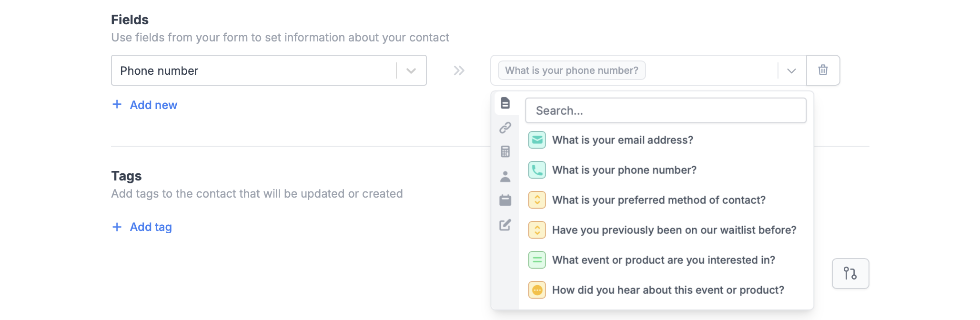Screen dimensions: 980x320
Task: Click the green text icon beside event question
Action: (x=536, y=260)
